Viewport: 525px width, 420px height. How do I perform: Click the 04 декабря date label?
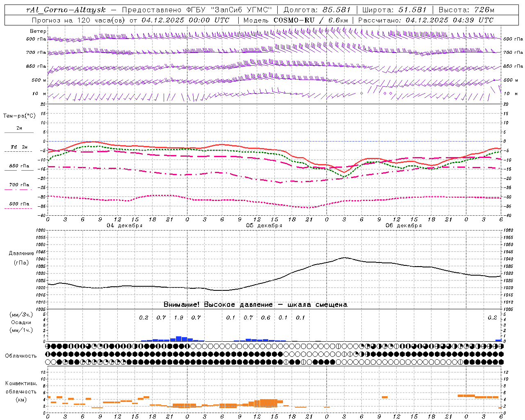(125, 226)
